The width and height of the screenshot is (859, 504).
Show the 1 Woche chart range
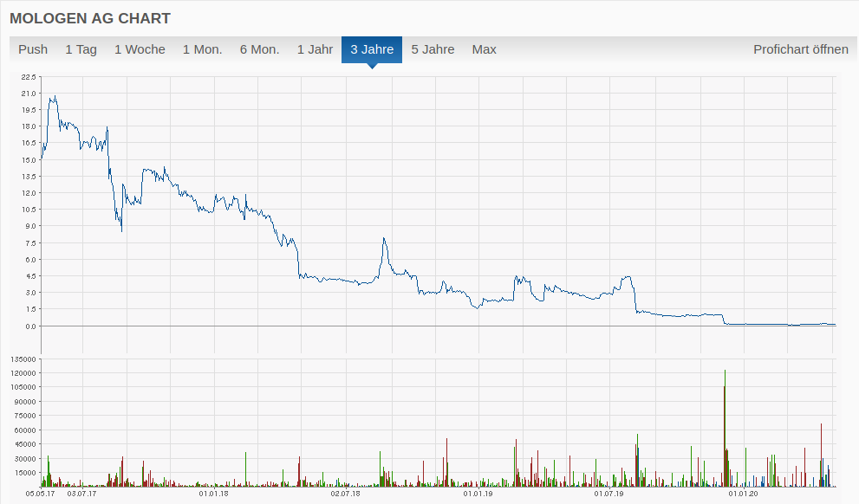(x=140, y=49)
